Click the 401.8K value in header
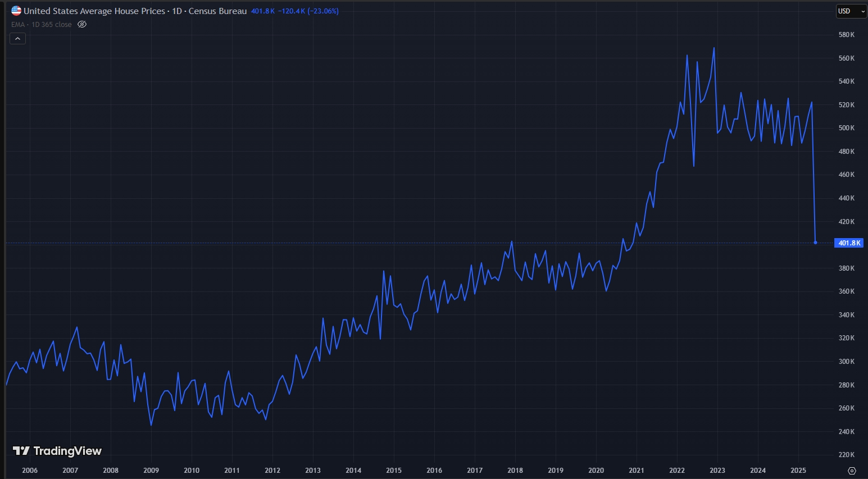The image size is (868, 479). coord(262,11)
